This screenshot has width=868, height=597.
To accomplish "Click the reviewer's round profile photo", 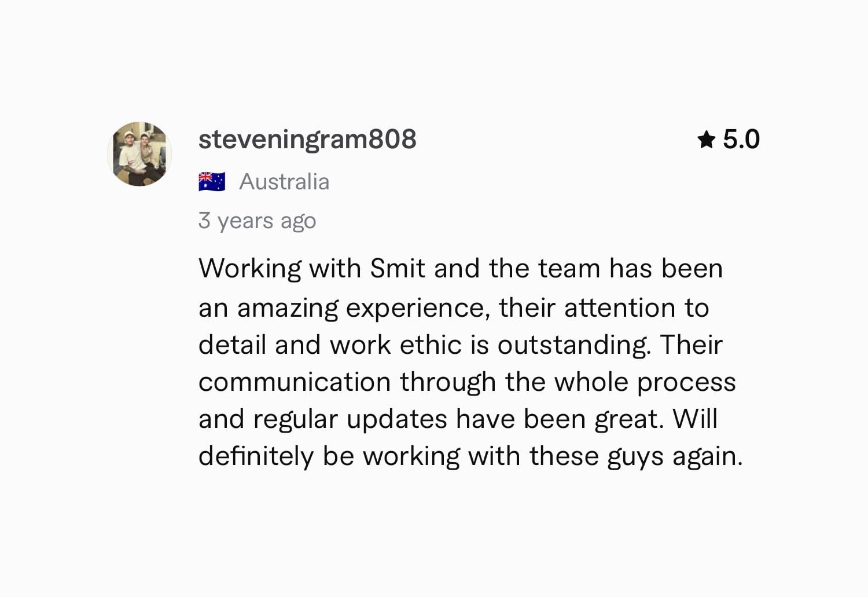I will [139, 154].
